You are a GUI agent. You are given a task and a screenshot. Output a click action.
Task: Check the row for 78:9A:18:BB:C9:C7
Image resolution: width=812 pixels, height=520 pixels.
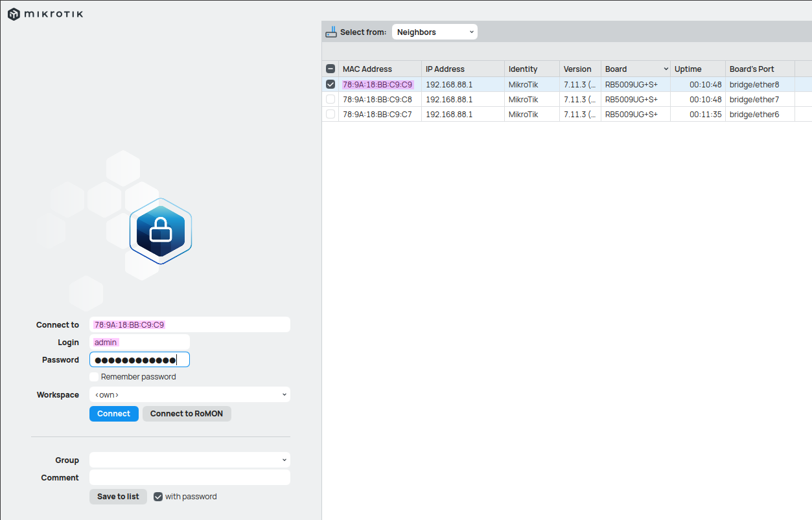coord(331,114)
